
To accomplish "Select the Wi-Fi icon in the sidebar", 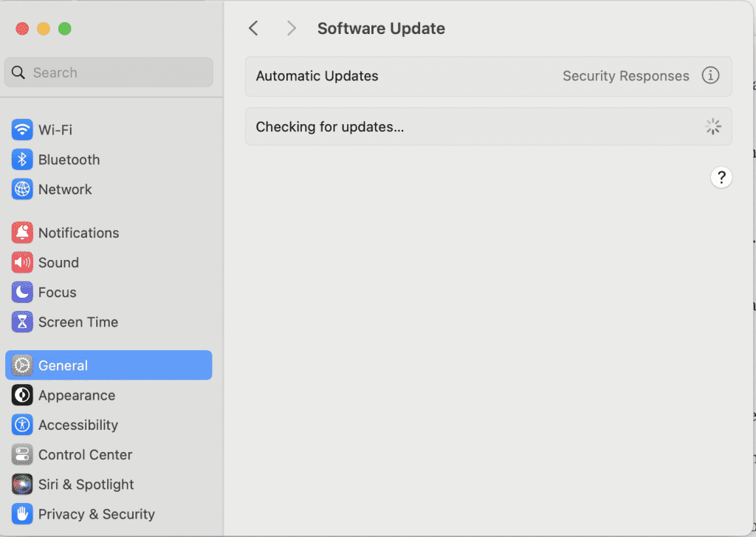I will click(22, 130).
